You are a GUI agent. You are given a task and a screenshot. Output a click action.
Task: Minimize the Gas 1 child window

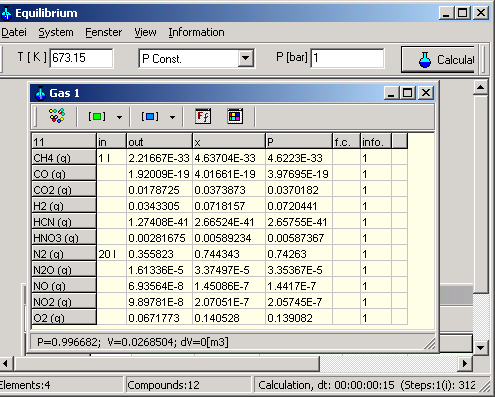[392, 92]
